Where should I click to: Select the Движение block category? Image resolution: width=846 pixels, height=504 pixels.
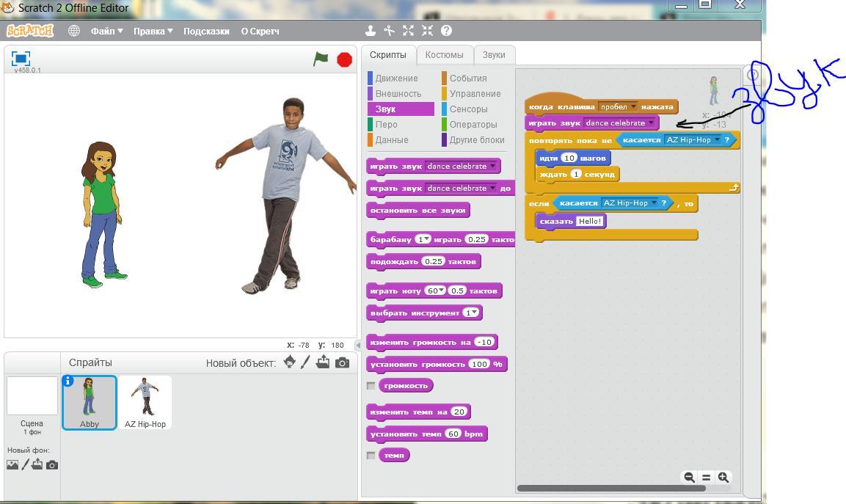pyautogui.click(x=396, y=78)
